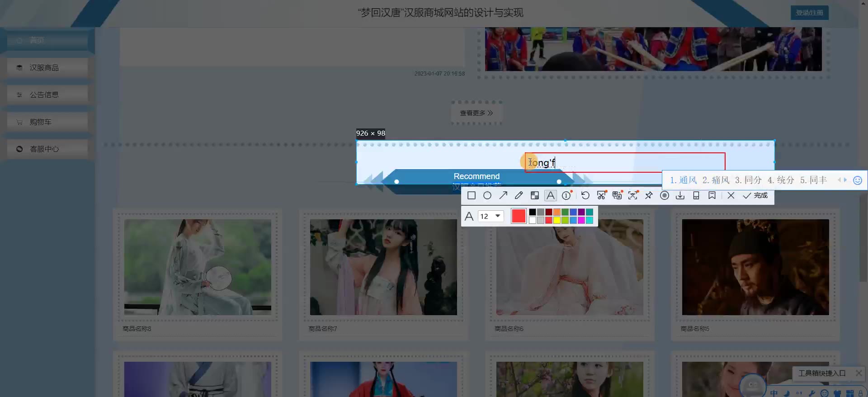Viewport: 868px width, 397px height.
Task: Choose IME candidate 5 同丰
Action: point(813,180)
